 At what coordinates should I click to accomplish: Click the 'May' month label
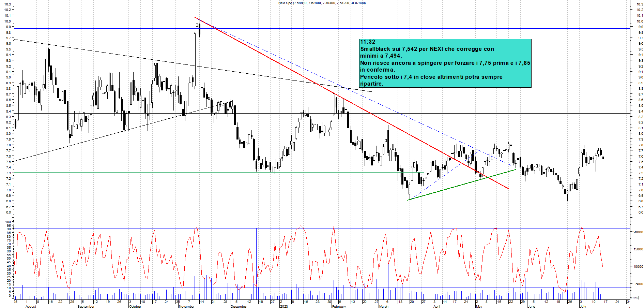click(x=479, y=306)
